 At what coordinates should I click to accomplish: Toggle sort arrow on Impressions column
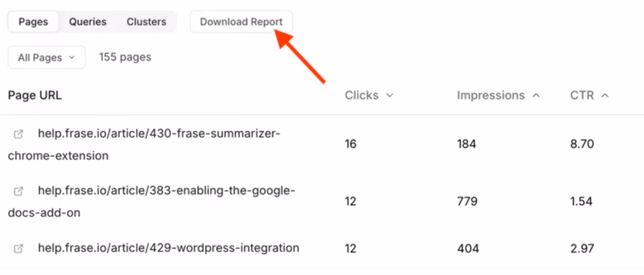point(536,96)
